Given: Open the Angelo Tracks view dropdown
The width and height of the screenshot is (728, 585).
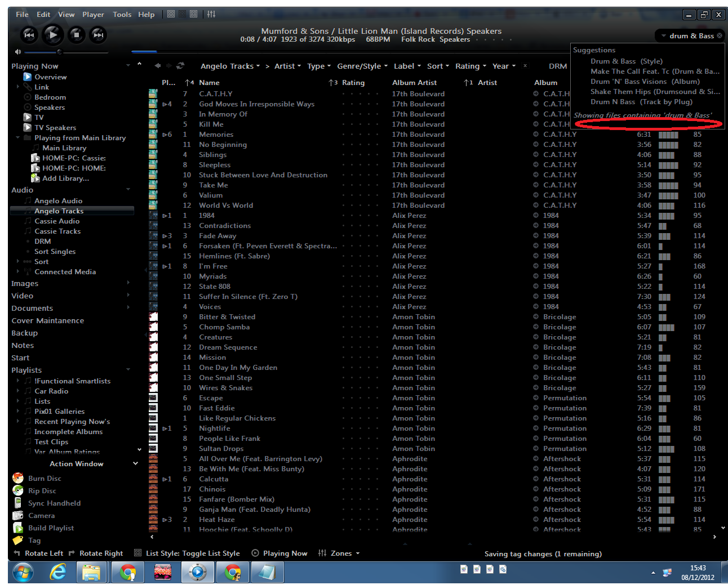Looking at the screenshot, I should [x=230, y=66].
